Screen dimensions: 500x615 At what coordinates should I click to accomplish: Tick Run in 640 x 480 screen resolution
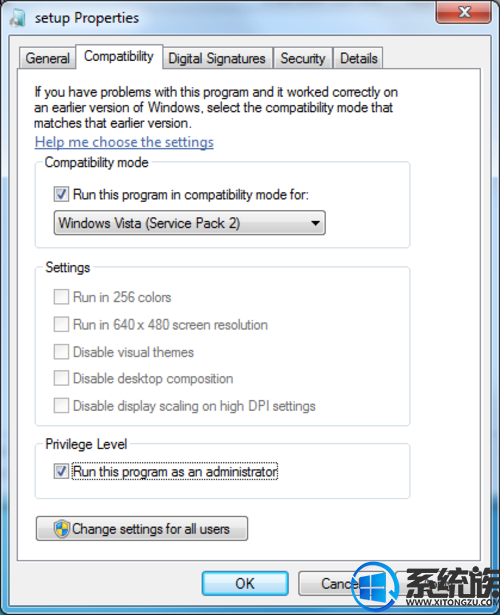coord(61,324)
